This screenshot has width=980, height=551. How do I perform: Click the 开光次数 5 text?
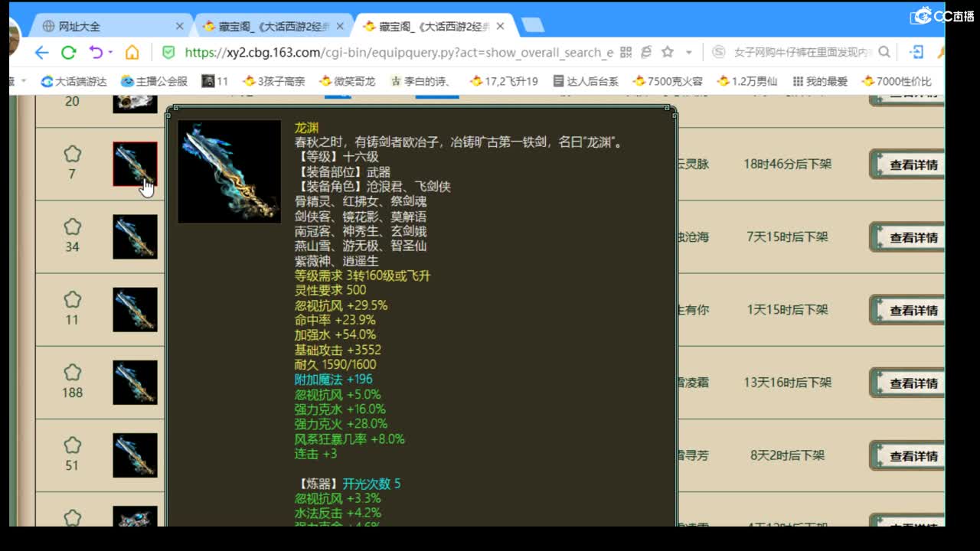click(x=371, y=484)
